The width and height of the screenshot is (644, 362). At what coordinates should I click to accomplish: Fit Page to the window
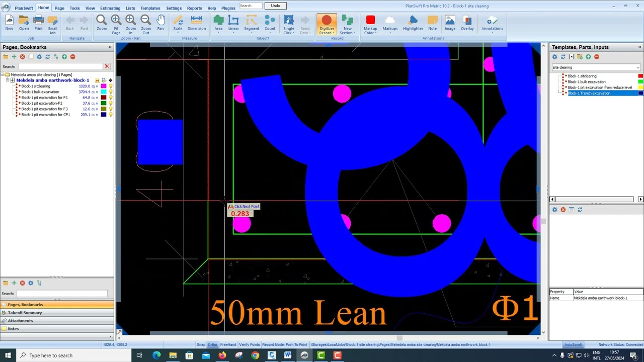116,24
